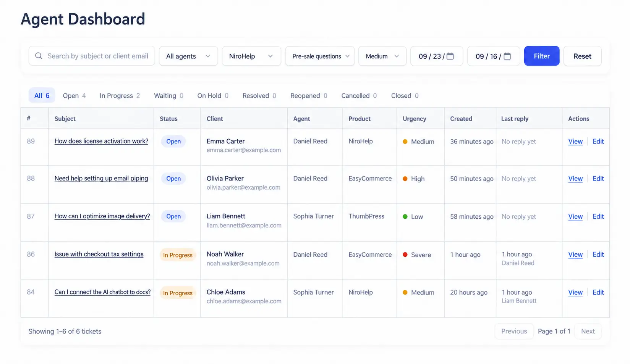Click the Next page button
The height and width of the screenshot is (364, 630).
(588, 331)
